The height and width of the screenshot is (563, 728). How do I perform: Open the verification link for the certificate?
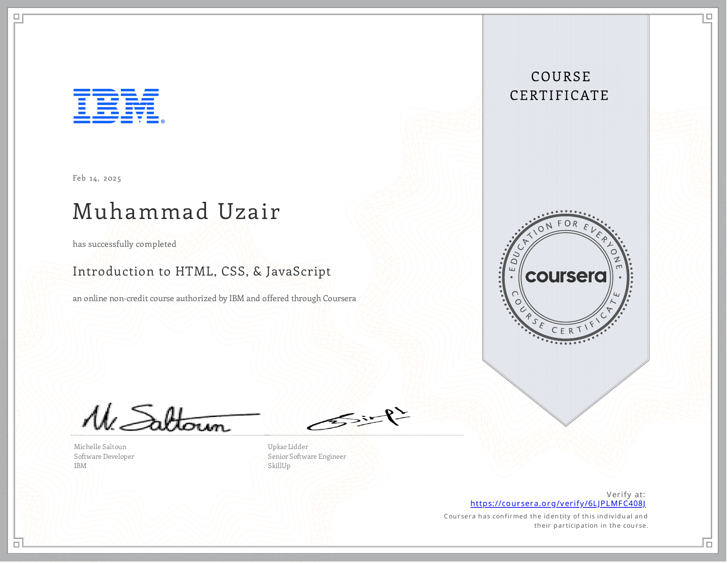[558, 503]
